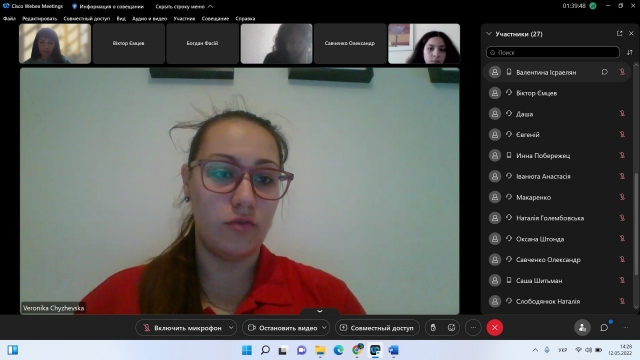
Task: Select participant Слободянюк Наталія
Action: click(557, 301)
